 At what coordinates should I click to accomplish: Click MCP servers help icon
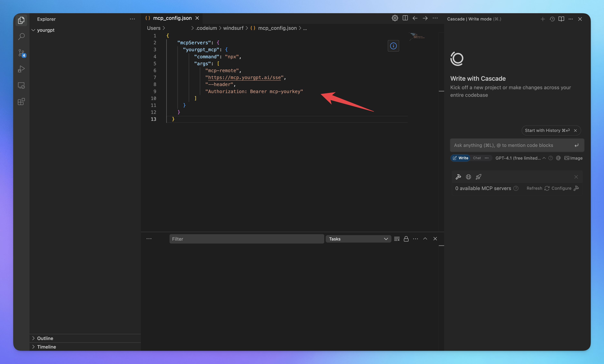[x=516, y=188]
